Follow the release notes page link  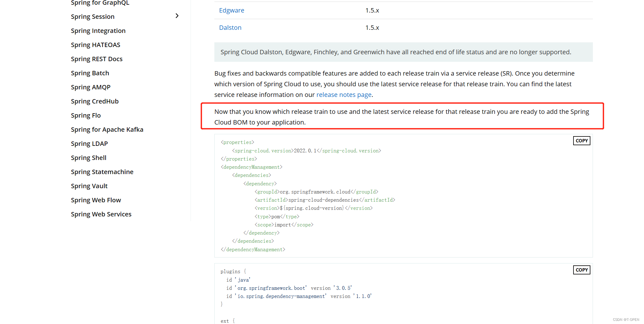[x=344, y=95]
